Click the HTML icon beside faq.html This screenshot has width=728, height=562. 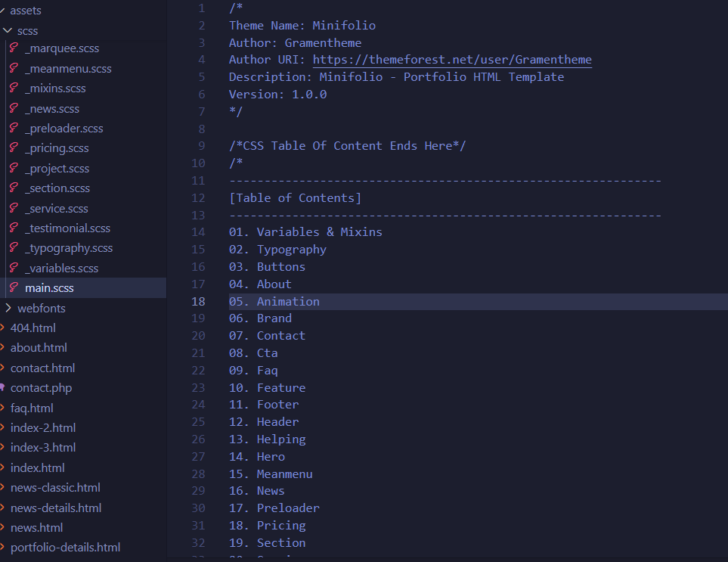[2, 408]
